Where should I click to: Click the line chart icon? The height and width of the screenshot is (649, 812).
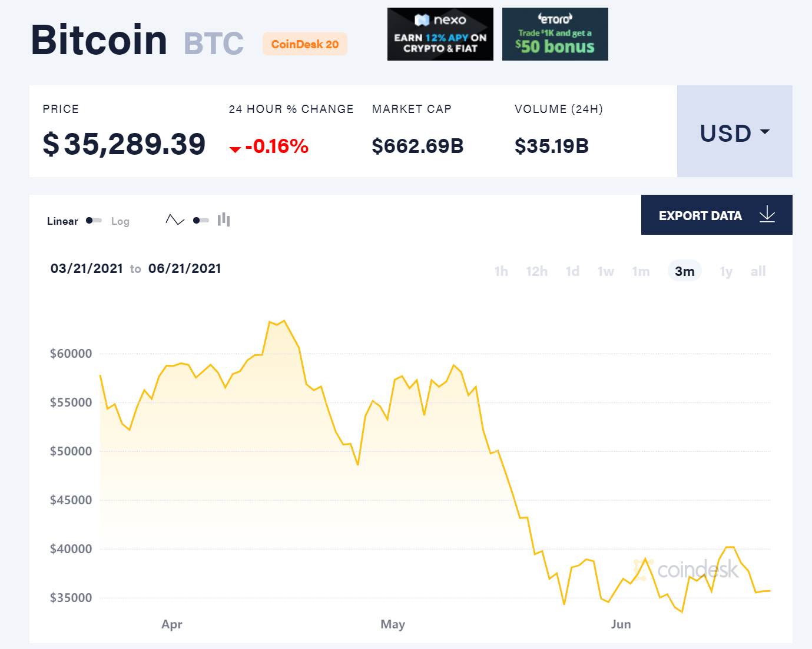175,220
